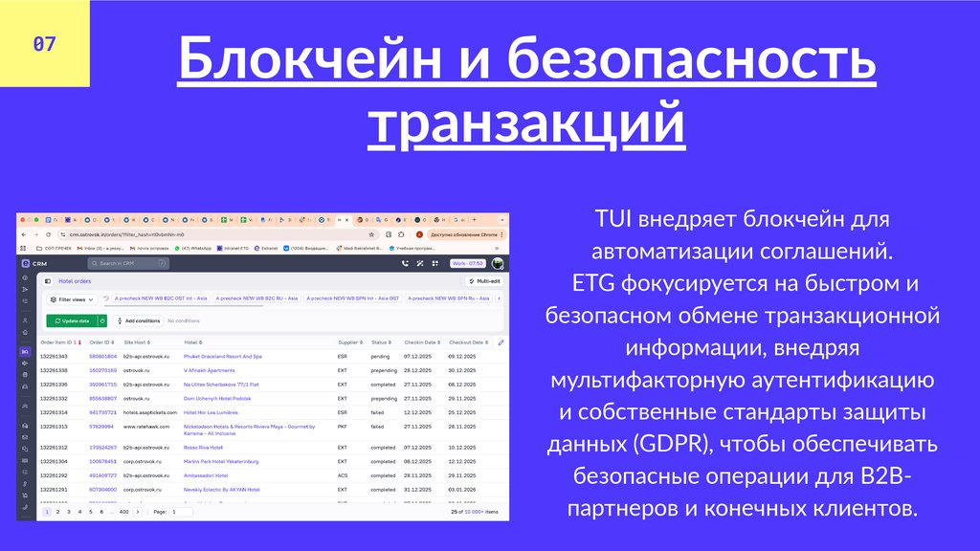Open the Intranet ETG bookmark

tap(233, 248)
